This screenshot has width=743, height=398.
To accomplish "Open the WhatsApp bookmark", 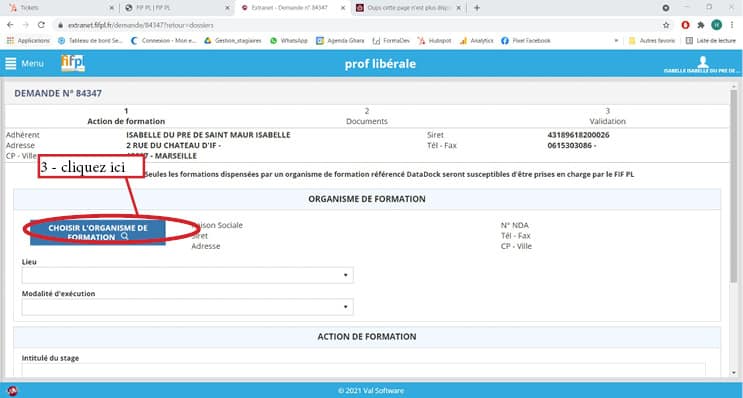I will tap(289, 41).
